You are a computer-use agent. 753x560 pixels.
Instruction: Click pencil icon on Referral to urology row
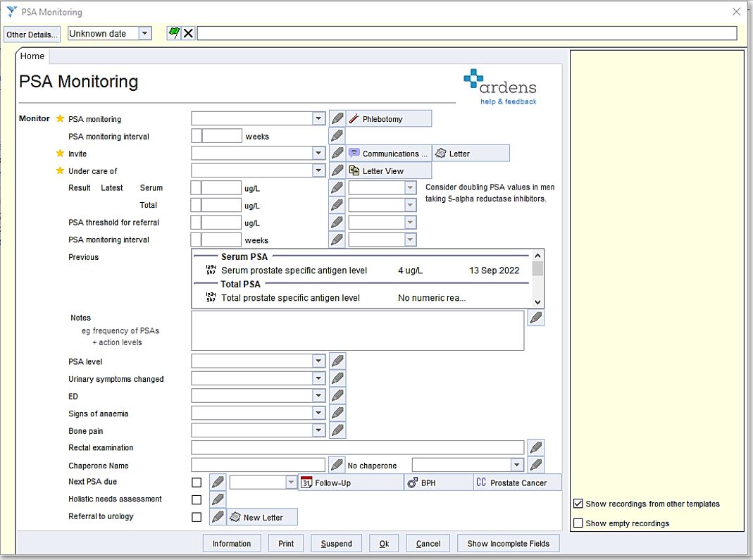tap(218, 517)
